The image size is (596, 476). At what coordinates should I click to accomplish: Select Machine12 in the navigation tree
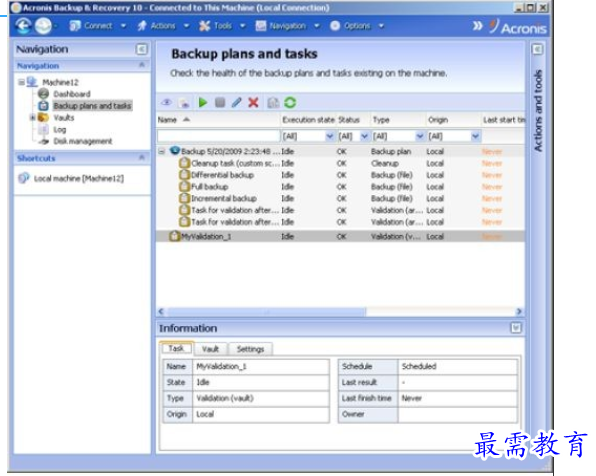[x=60, y=82]
